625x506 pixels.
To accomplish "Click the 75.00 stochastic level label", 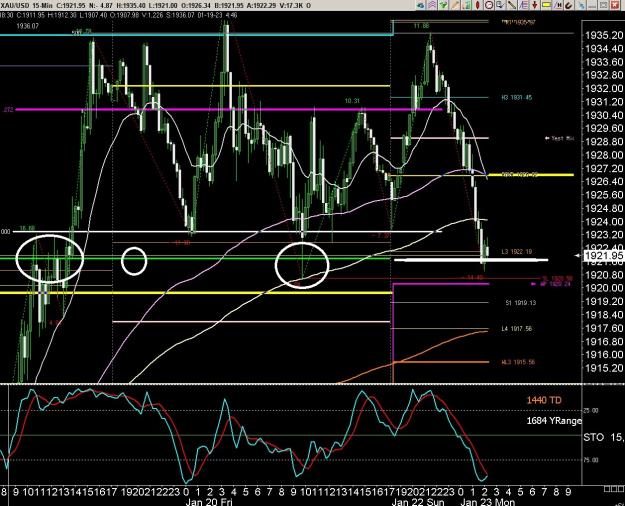I will pyautogui.click(x=592, y=460).
